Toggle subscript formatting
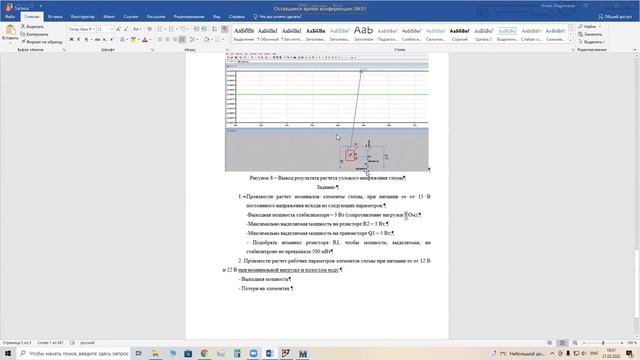Viewport: 640px width, 360px height. tap(104, 40)
